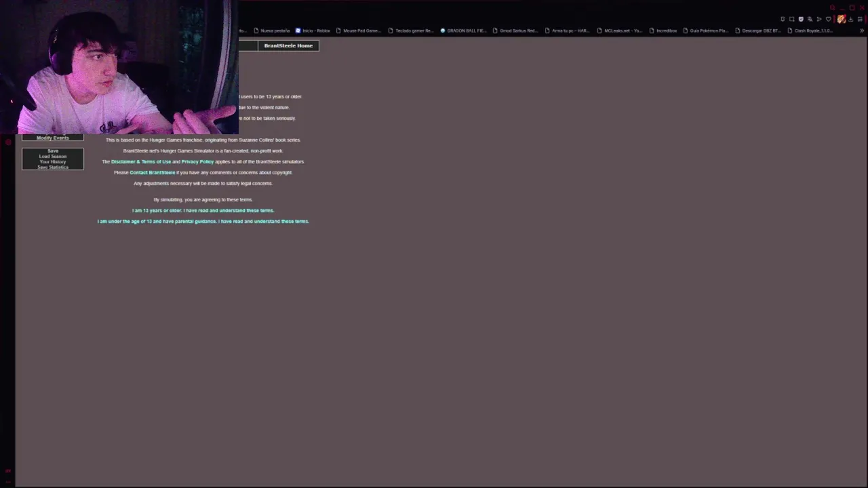Open the downloads icon in the toolbar
The image size is (868, 488).
pyautogui.click(x=850, y=19)
